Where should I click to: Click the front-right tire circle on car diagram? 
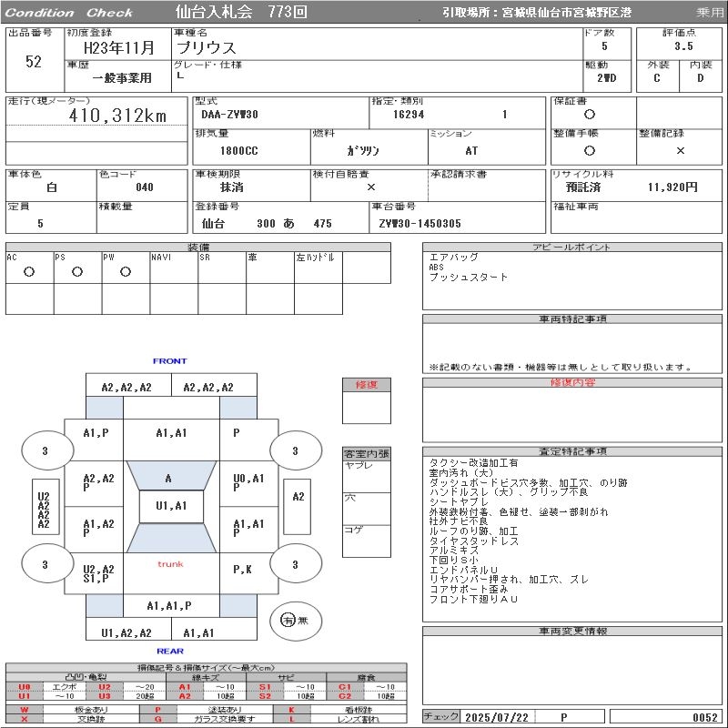coord(295,450)
